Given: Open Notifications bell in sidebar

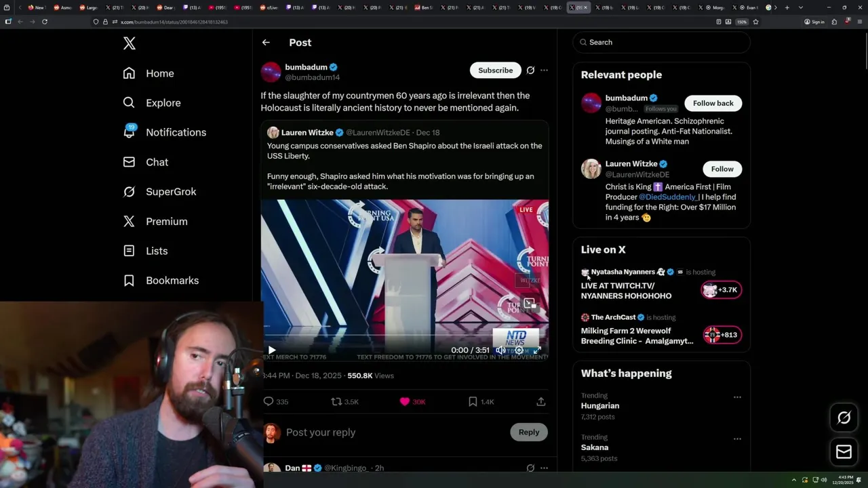Looking at the screenshot, I should tap(165, 132).
